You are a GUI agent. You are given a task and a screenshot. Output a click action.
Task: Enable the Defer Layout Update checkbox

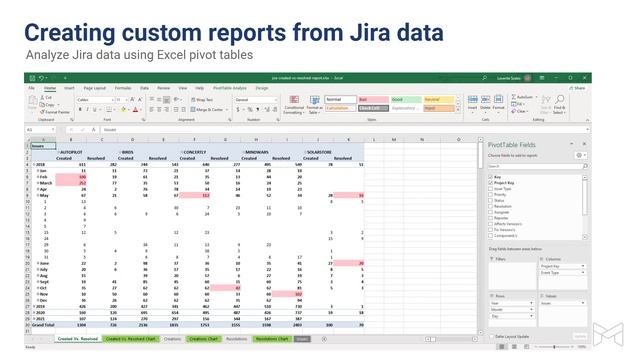(x=491, y=337)
